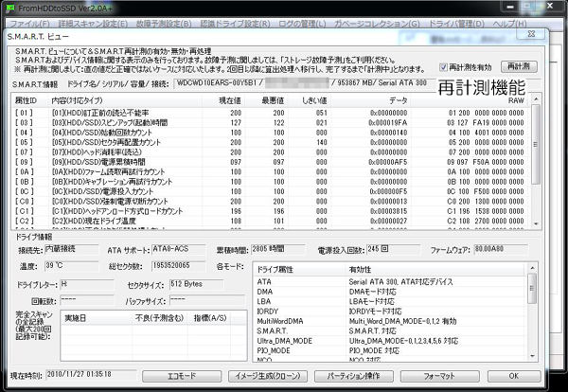Screen dimensions: 568x392
Task: Click the データ column header
Action: 370,100
